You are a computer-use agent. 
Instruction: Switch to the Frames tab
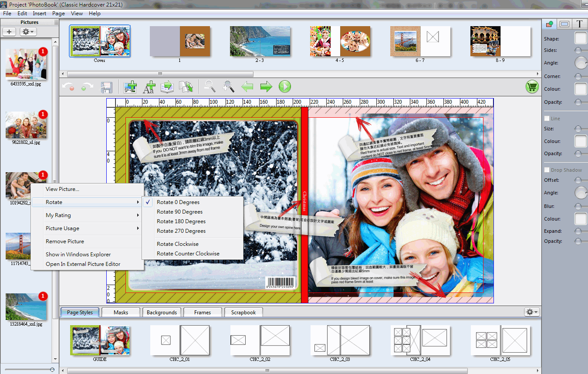click(203, 312)
